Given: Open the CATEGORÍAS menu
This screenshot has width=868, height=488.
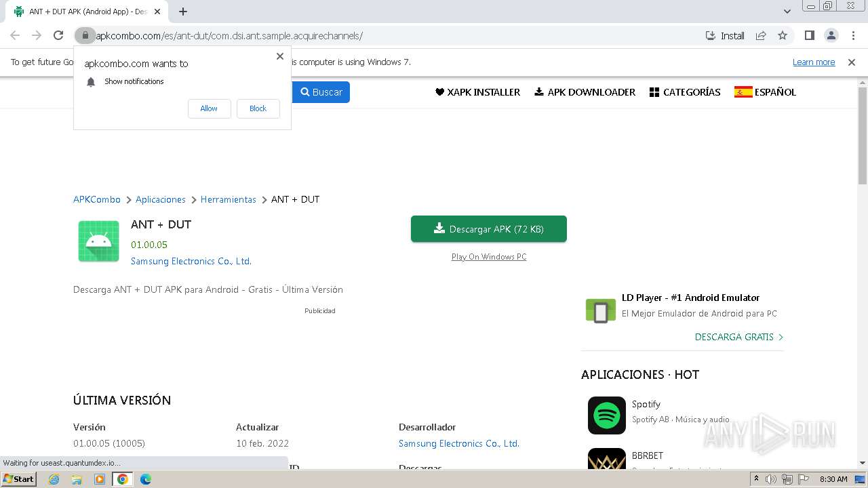Looking at the screenshot, I should (685, 92).
